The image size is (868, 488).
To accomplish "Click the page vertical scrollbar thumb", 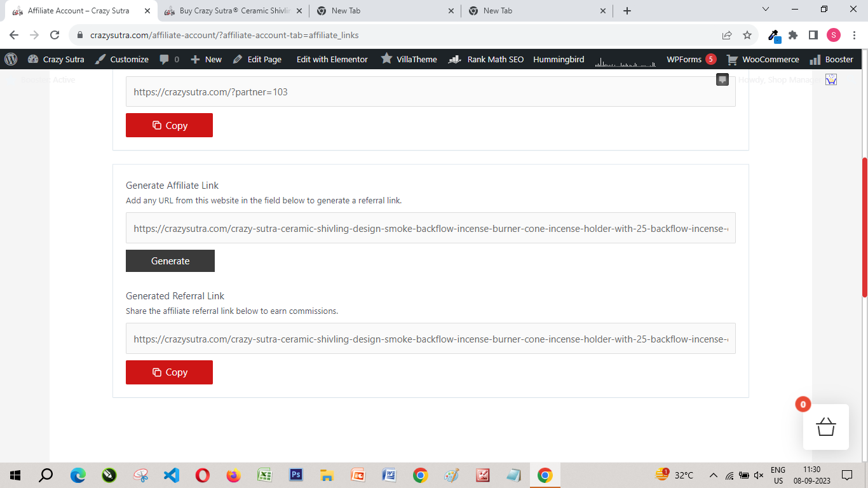I will [864, 227].
